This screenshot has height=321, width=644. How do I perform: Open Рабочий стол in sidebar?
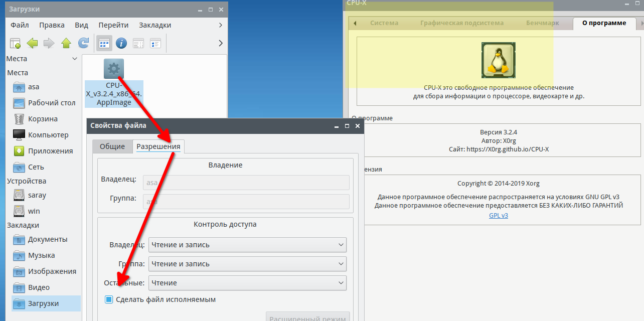click(x=43, y=103)
